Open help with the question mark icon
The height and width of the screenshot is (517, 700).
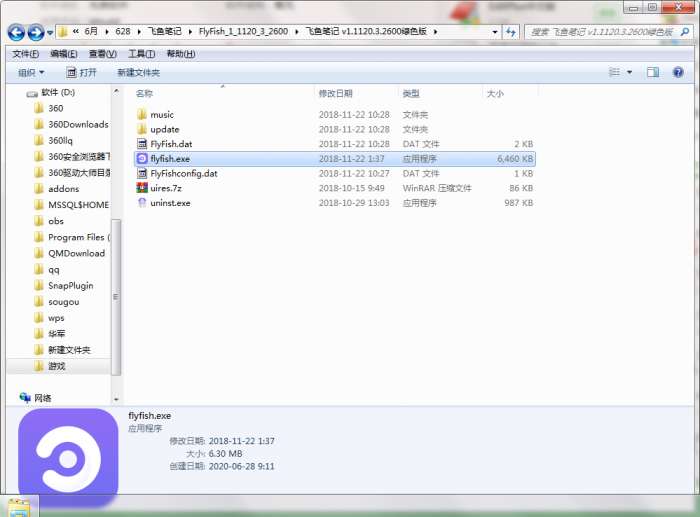click(678, 72)
